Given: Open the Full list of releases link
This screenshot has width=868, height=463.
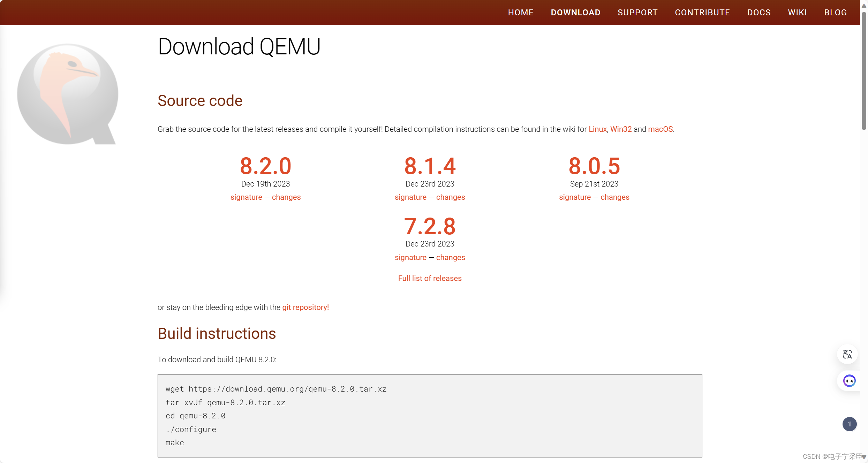Looking at the screenshot, I should pos(430,278).
